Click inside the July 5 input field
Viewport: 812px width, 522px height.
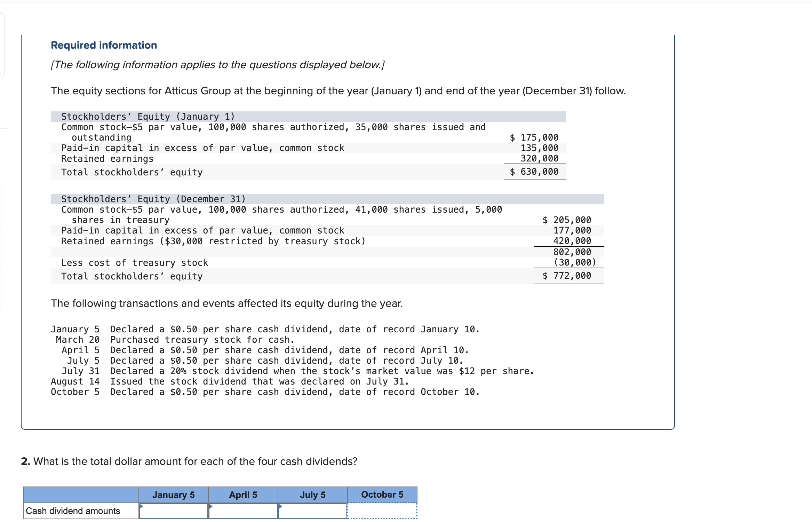[312, 512]
